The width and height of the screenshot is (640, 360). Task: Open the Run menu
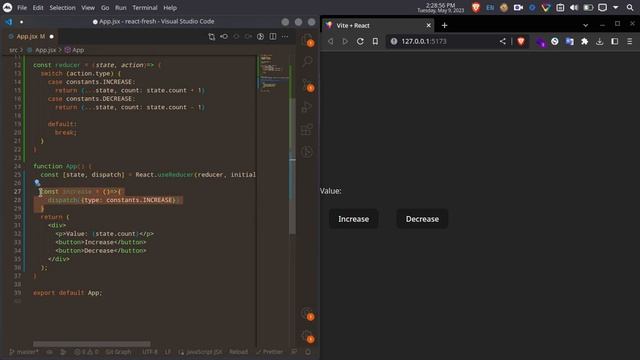[120, 8]
